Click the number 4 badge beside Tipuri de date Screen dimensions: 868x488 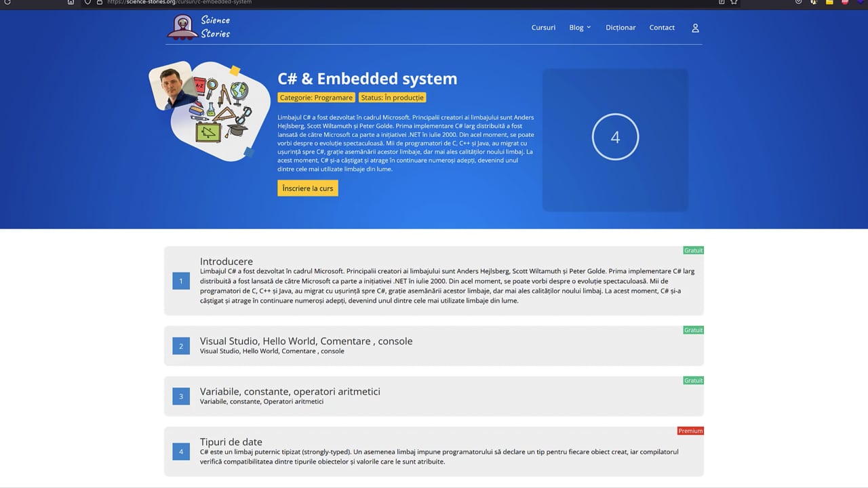coord(181,451)
